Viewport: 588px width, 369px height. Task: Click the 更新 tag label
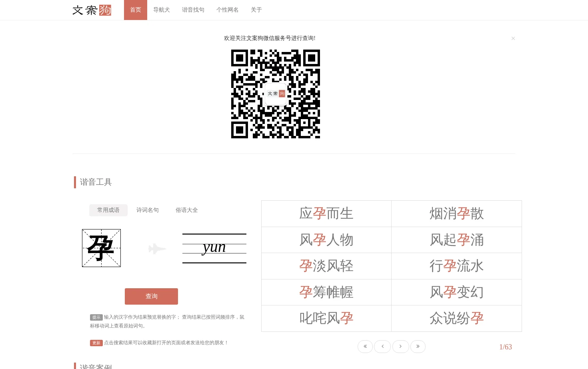[x=96, y=343]
